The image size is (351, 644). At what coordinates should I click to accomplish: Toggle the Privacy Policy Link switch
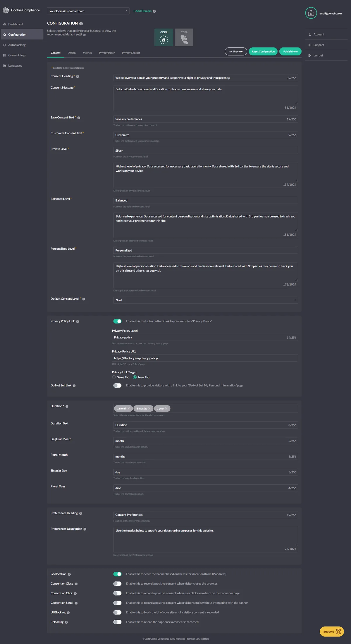point(117,321)
